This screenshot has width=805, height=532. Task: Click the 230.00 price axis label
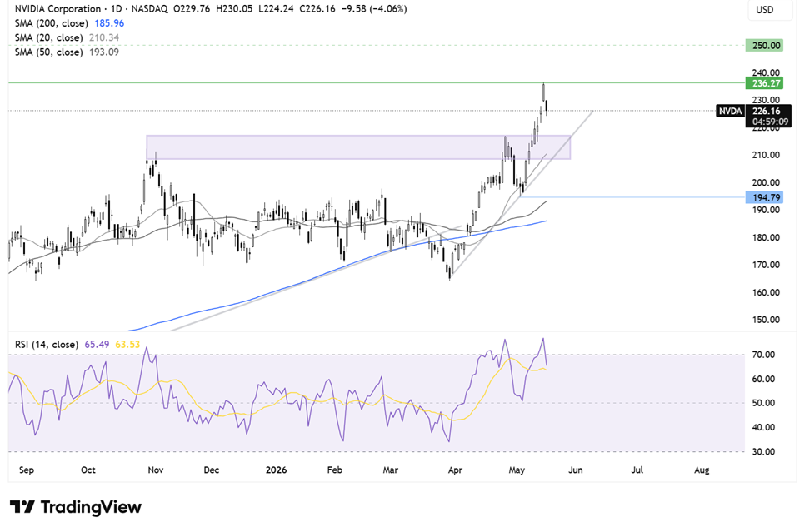pyautogui.click(x=766, y=100)
